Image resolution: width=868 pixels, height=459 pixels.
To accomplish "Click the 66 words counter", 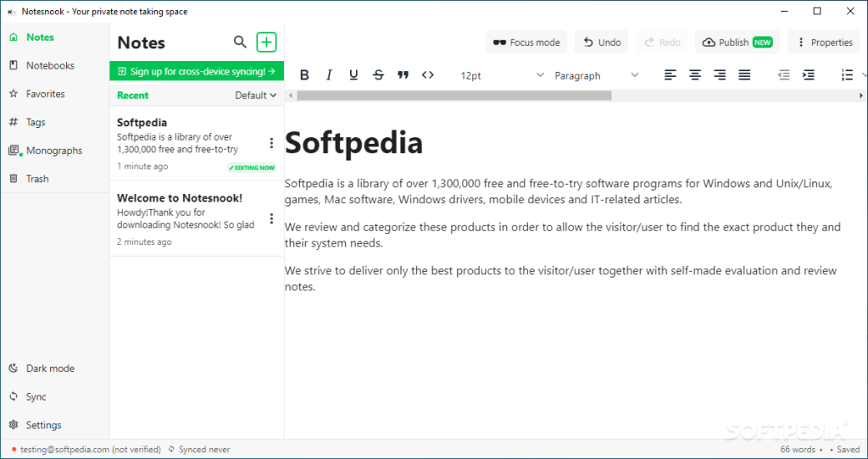I will tap(798, 449).
